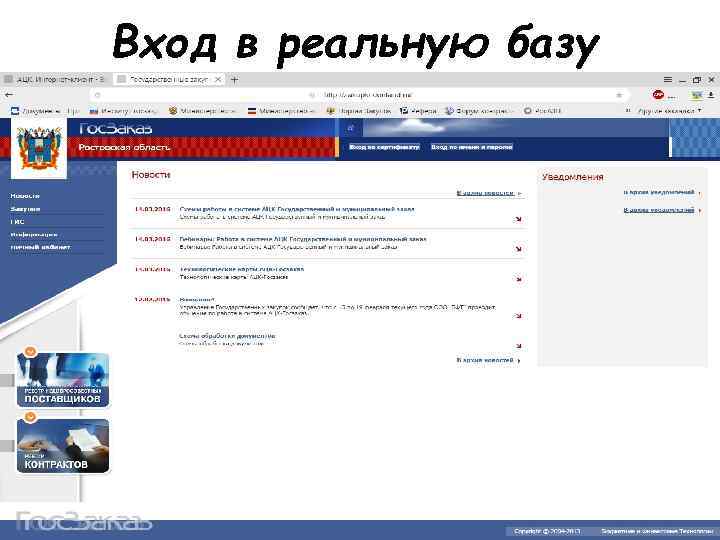Click the home icon in site header
Screen dimensions: 720x540
pyautogui.click(x=351, y=128)
